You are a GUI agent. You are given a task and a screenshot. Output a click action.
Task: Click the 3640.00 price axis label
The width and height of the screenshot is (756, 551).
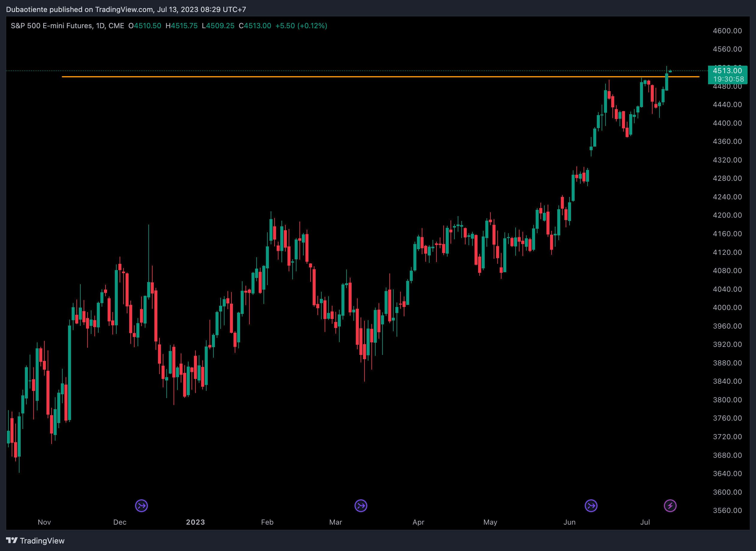pyautogui.click(x=727, y=474)
